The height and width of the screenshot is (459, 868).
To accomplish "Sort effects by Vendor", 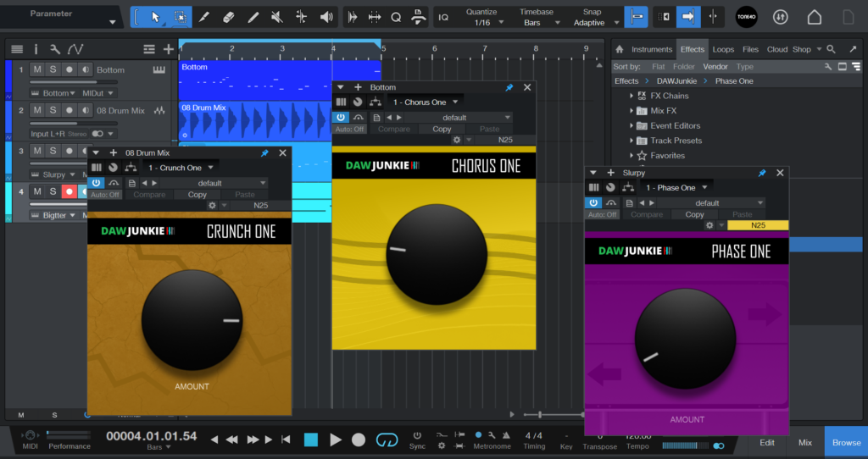I will click(x=715, y=66).
